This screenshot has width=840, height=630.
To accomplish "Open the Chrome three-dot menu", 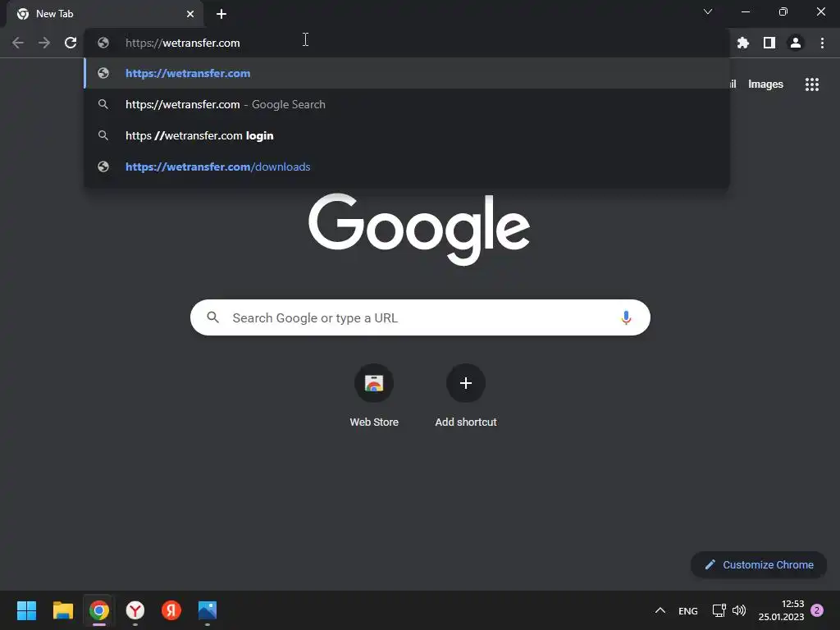I will click(822, 43).
